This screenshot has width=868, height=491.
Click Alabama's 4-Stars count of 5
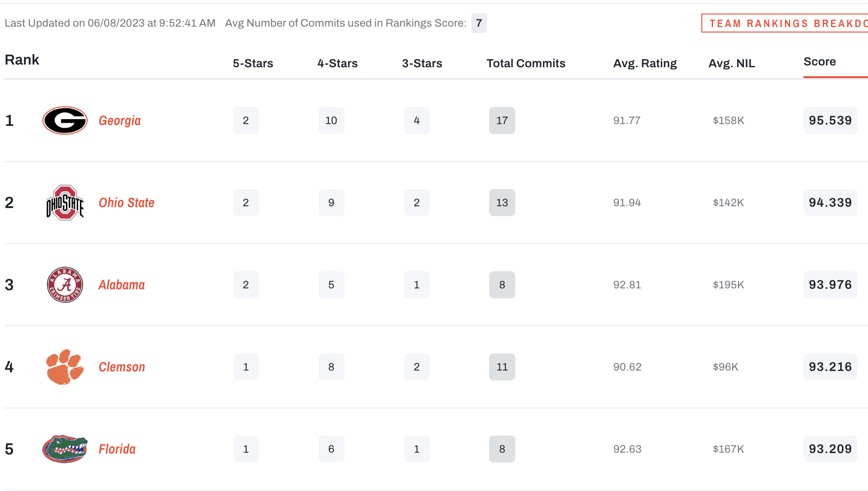click(331, 285)
